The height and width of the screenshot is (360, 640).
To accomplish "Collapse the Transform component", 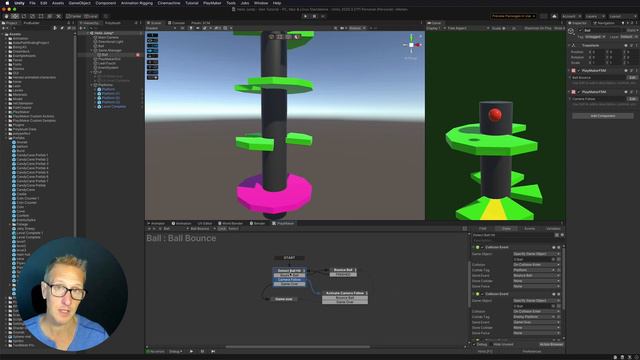I will tap(570, 45).
